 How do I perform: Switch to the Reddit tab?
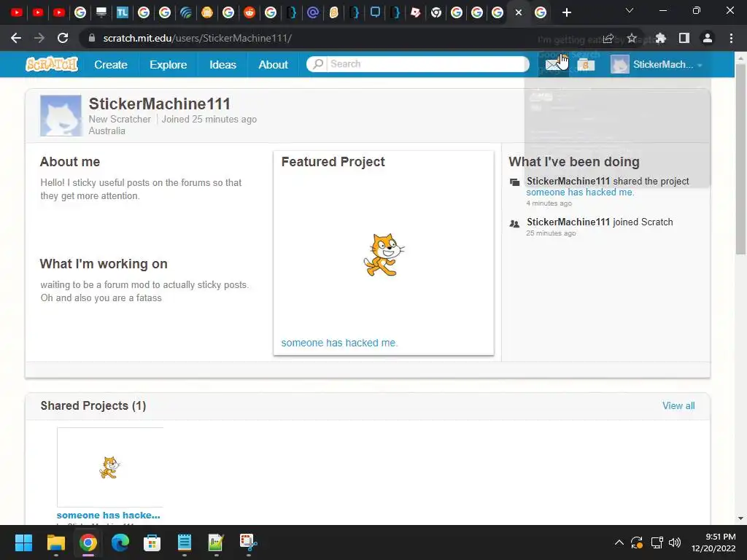click(x=249, y=12)
